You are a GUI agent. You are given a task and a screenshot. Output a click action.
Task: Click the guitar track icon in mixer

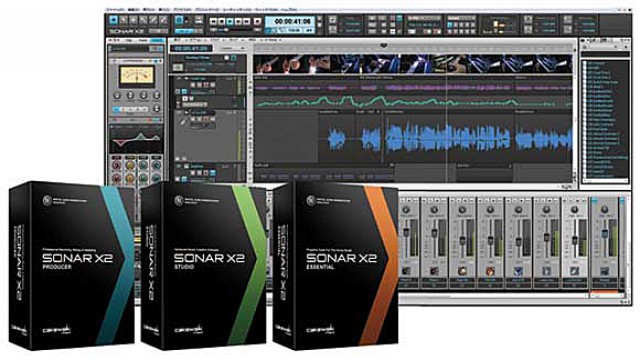pyautogui.click(x=434, y=271)
